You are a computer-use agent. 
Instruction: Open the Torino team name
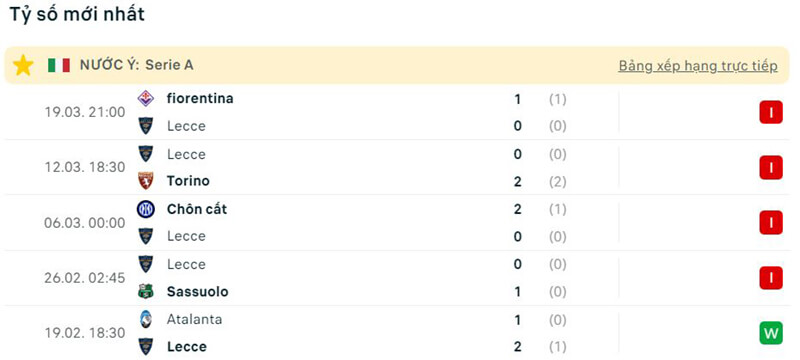pos(188,181)
